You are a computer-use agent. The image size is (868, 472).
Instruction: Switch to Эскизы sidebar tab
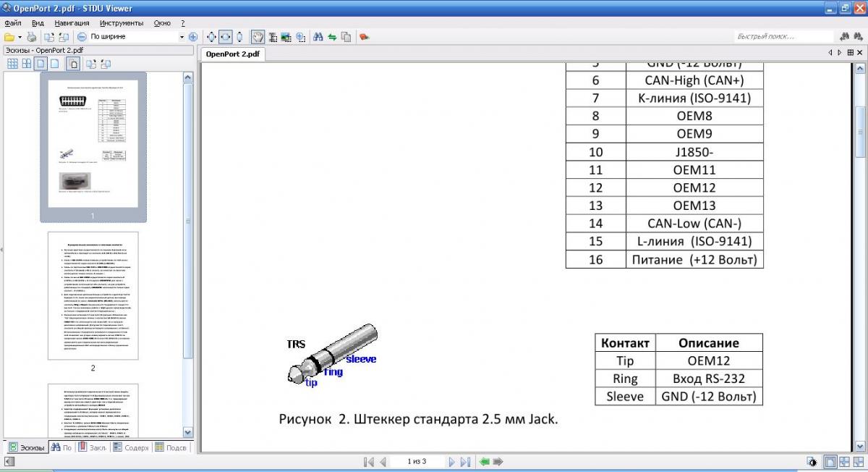(27, 447)
